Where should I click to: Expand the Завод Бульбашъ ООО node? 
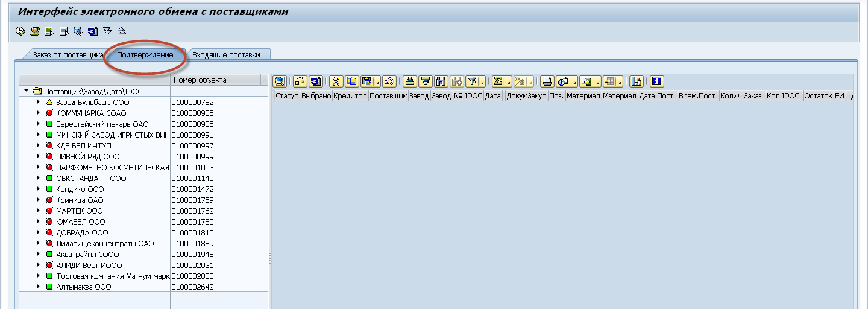tap(39, 102)
